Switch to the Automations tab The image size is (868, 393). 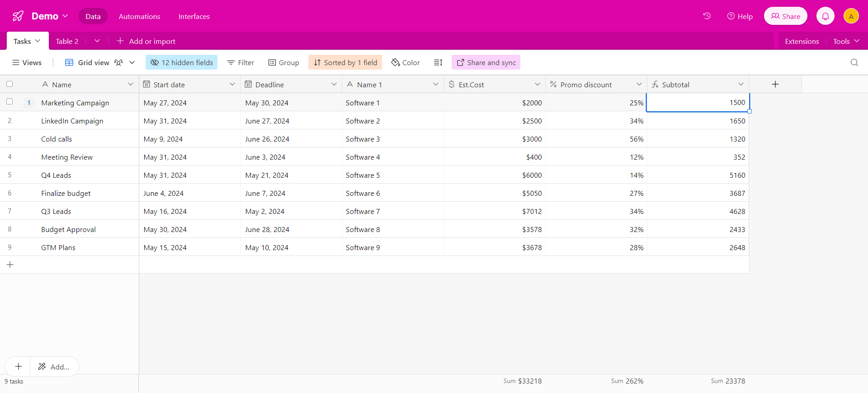(x=140, y=16)
